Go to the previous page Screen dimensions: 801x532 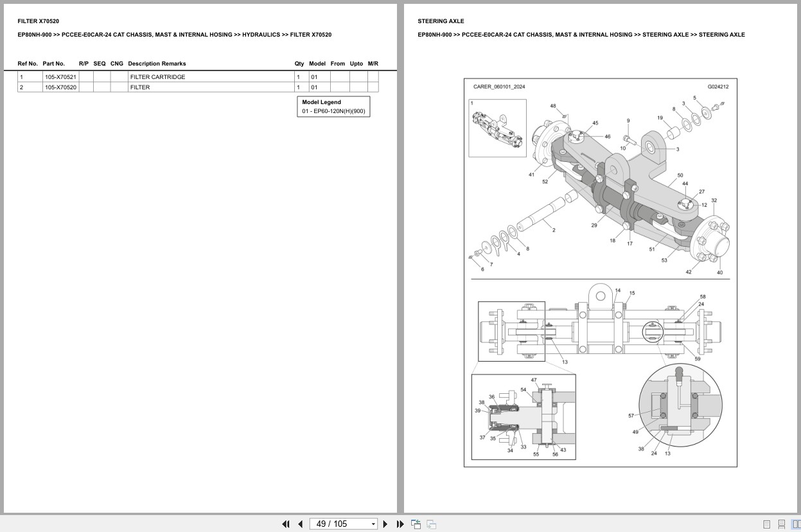300,524
